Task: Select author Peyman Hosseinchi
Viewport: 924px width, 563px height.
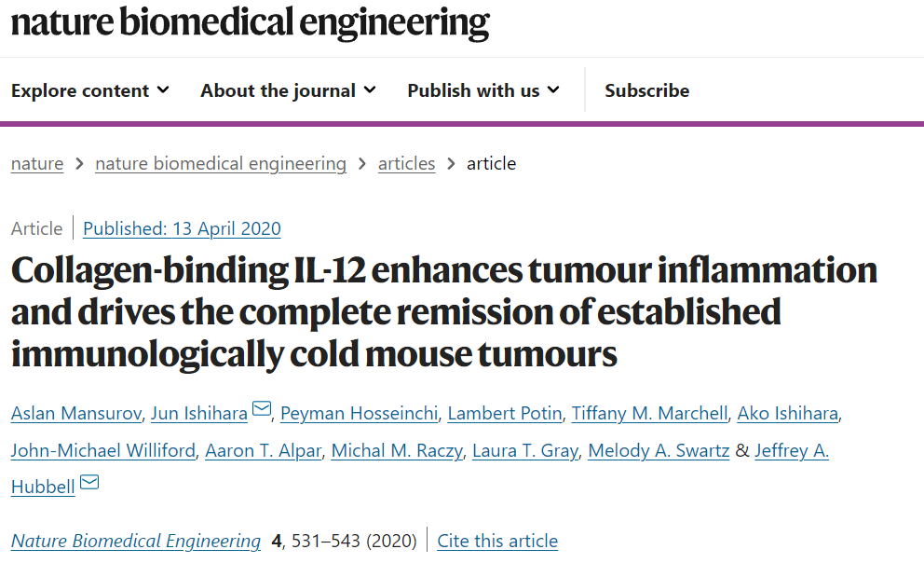Action: pos(360,413)
